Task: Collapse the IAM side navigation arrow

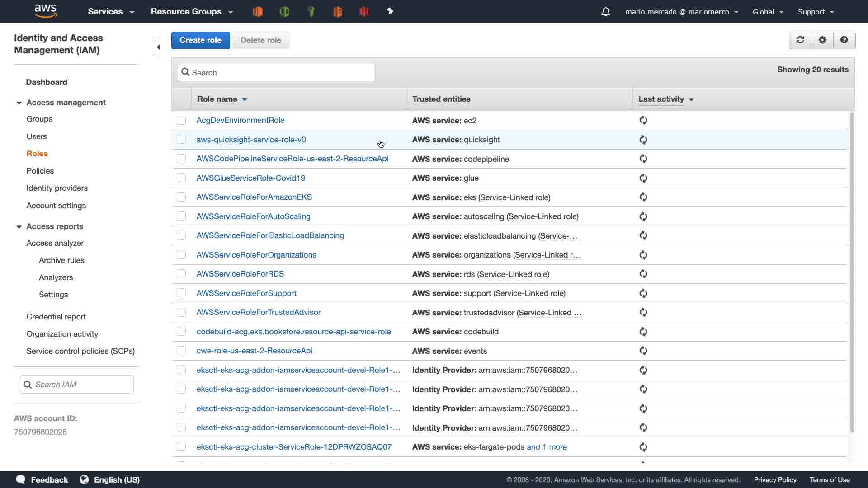Action: 158,47
